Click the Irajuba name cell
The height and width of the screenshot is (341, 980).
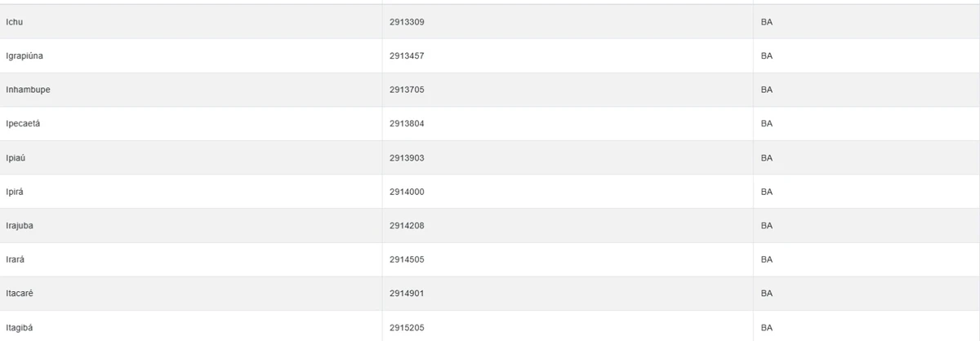pos(20,226)
